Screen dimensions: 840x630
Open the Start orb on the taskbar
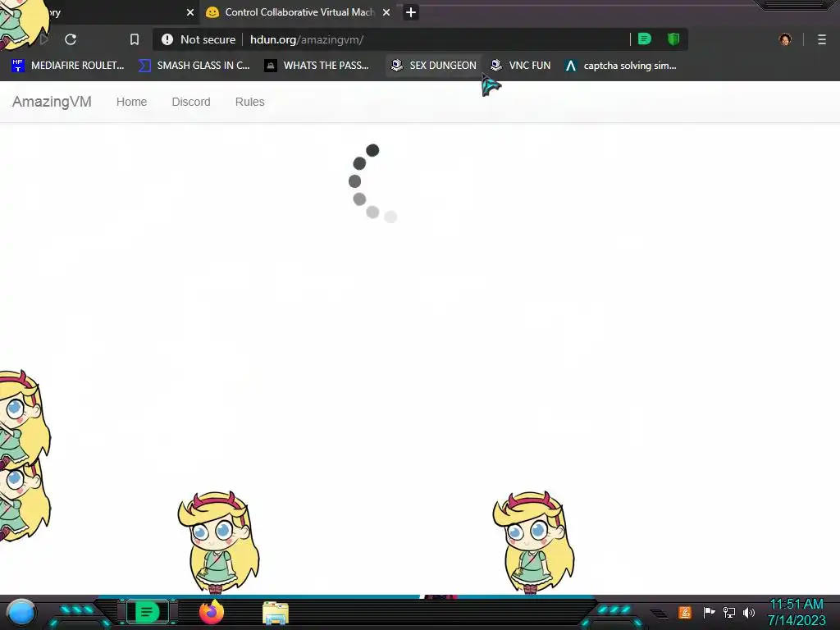[x=21, y=612]
